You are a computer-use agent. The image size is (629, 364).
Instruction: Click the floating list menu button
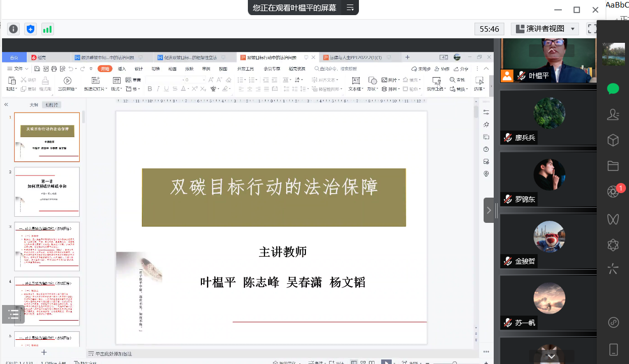13,314
